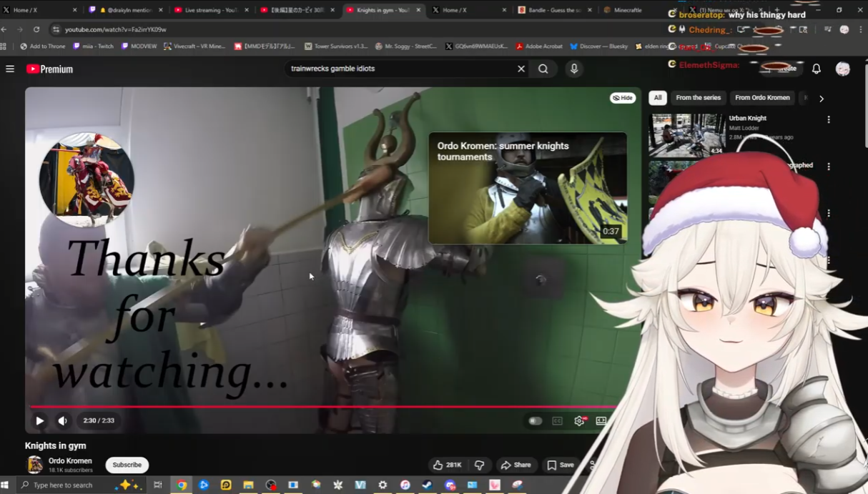
Task: Hide the end screen suggestions
Action: pos(622,98)
